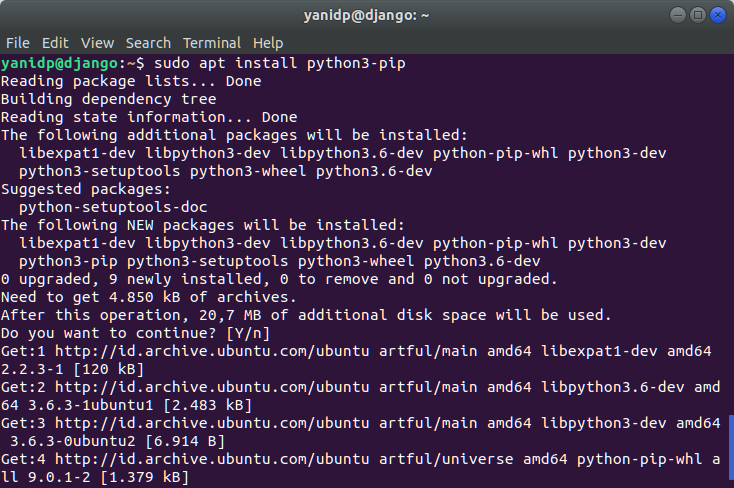Open the Terminal menu
The height and width of the screenshot is (488, 734).
(212, 43)
